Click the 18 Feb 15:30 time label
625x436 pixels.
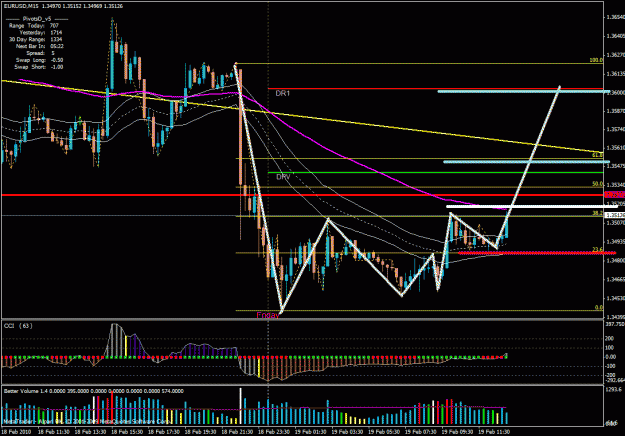127,432
